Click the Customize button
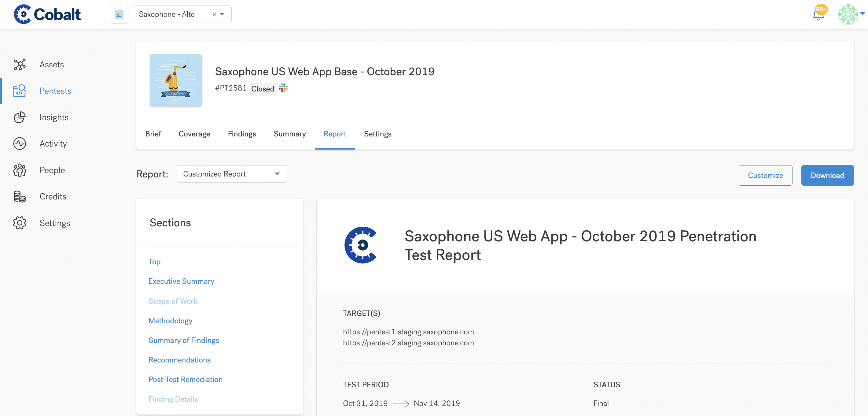Screen dimensions: 868x416 765,175
